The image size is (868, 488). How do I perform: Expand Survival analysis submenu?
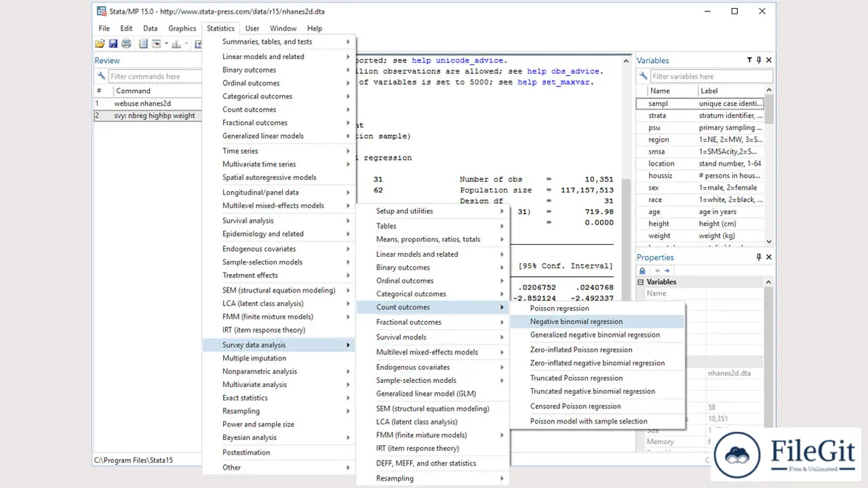point(279,221)
